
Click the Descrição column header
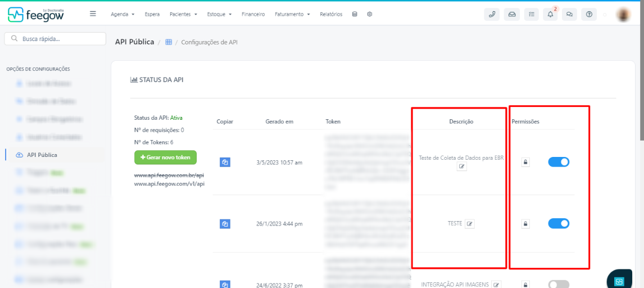click(461, 121)
